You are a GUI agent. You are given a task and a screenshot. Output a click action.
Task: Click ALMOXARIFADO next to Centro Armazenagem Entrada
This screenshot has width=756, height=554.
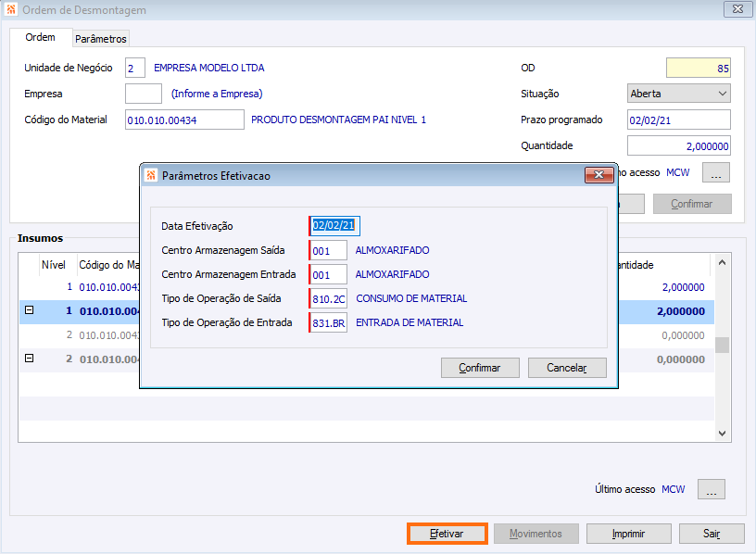click(x=392, y=274)
